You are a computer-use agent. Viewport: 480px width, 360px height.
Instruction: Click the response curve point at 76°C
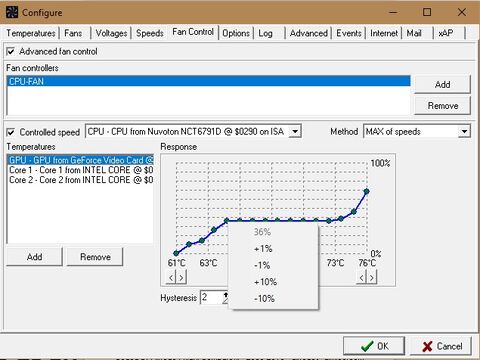(x=367, y=191)
